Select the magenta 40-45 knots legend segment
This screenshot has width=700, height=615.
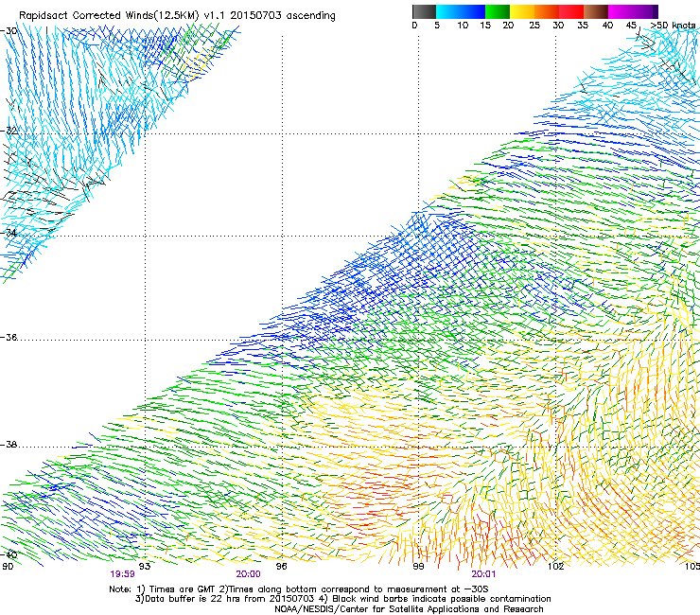(621, 11)
